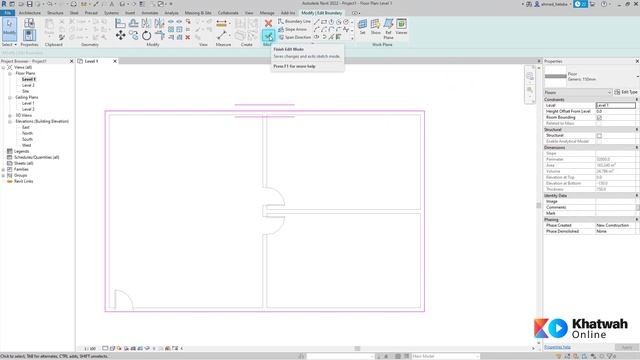Select the Span Direction tool
This screenshot has width=640, height=360.
pos(294,37)
